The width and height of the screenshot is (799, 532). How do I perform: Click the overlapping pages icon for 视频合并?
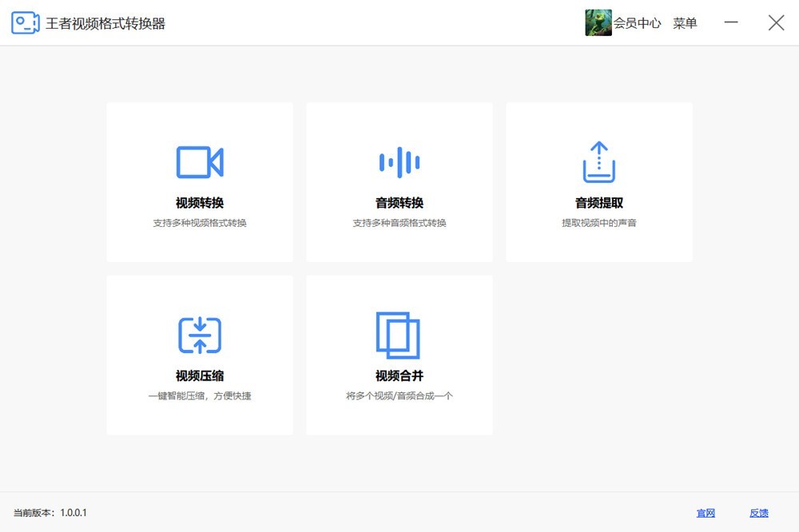(x=398, y=335)
